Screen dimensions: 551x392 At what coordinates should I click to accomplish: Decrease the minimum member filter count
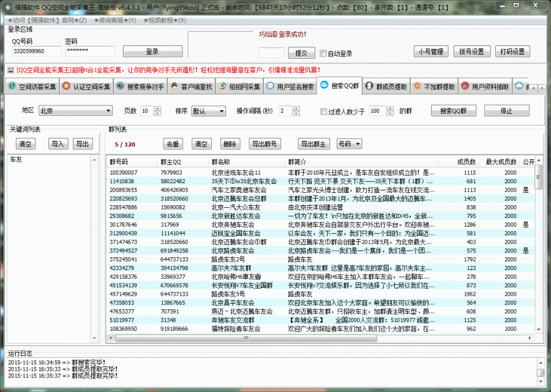(390, 113)
